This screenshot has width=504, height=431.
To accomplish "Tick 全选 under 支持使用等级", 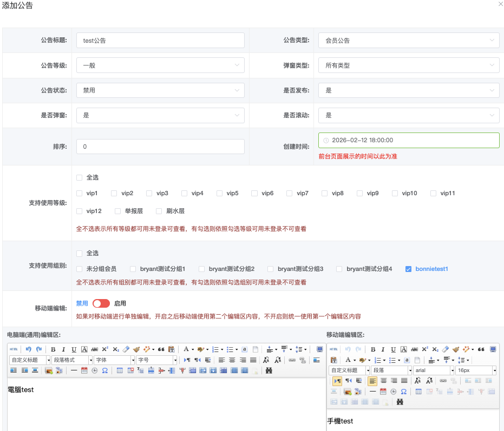I will pos(80,177).
